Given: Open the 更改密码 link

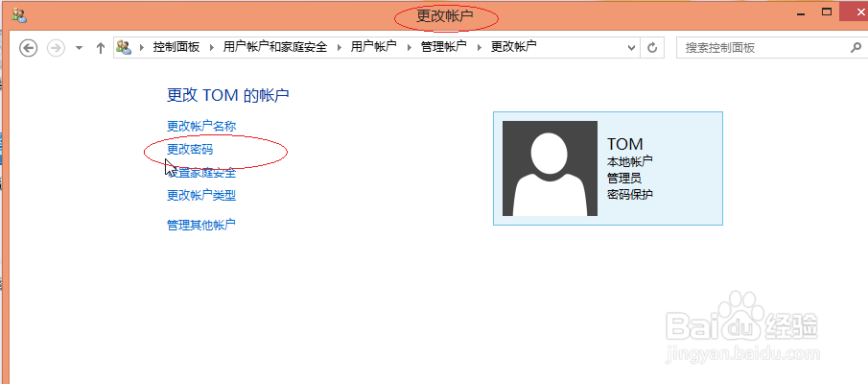Looking at the screenshot, I should coord(190,149).
